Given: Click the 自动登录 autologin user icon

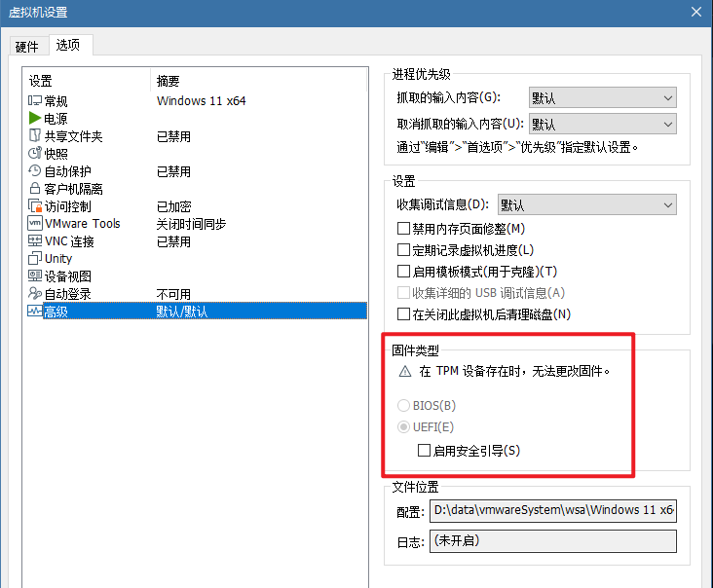Looking at the screenshot, I should [34, 294].
